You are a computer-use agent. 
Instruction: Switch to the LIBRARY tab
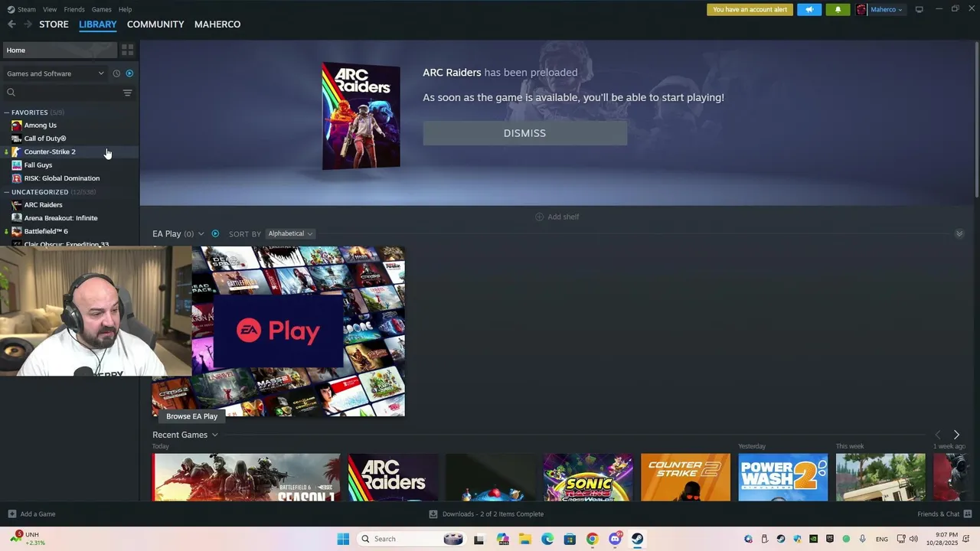coord(98,24)
